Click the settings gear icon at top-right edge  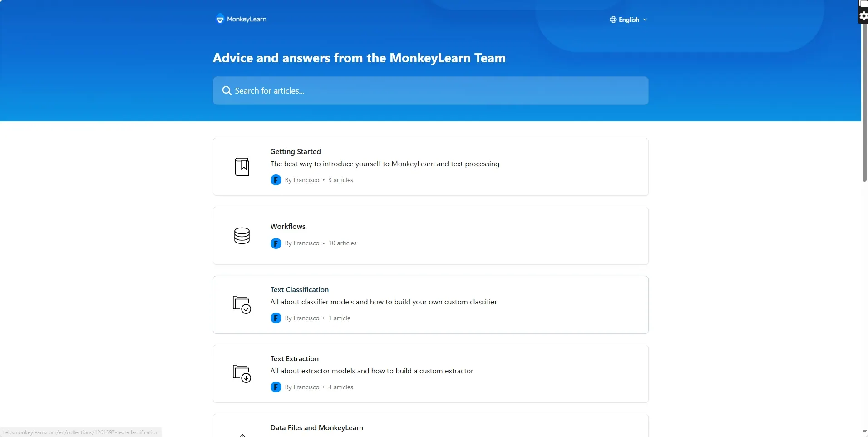click(863, 16)
